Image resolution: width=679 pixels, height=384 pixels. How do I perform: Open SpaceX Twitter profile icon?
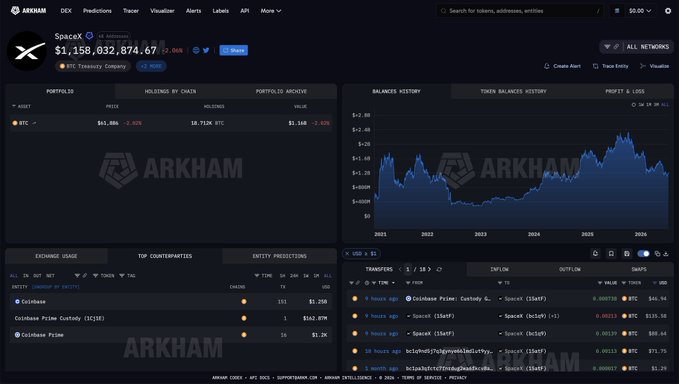point(206,50)
